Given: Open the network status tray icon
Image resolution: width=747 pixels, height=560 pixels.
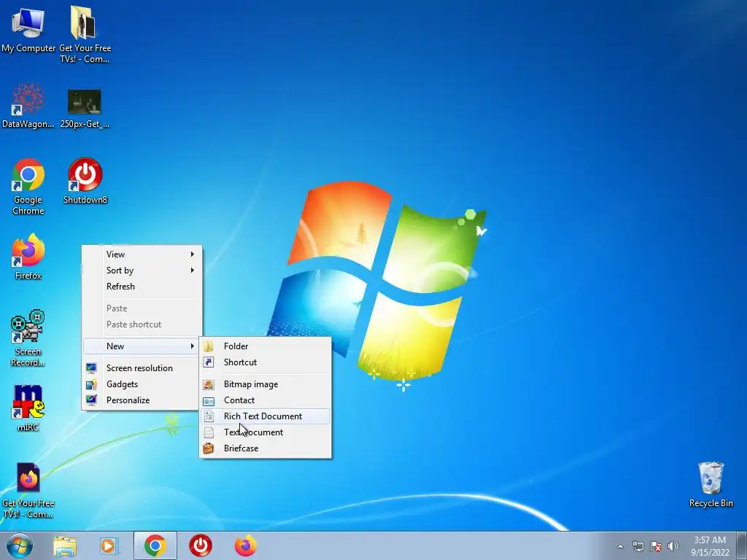Looking at the screenshot, I should point(638,546).
